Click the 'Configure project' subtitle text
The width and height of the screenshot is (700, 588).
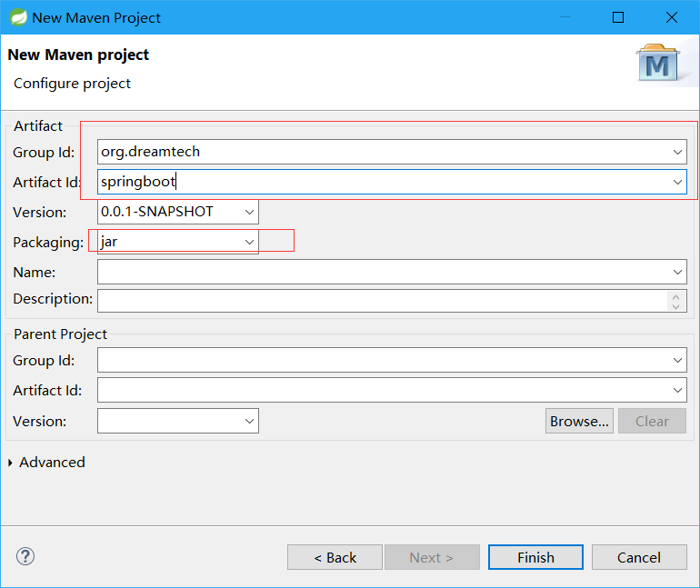(72, 84)
